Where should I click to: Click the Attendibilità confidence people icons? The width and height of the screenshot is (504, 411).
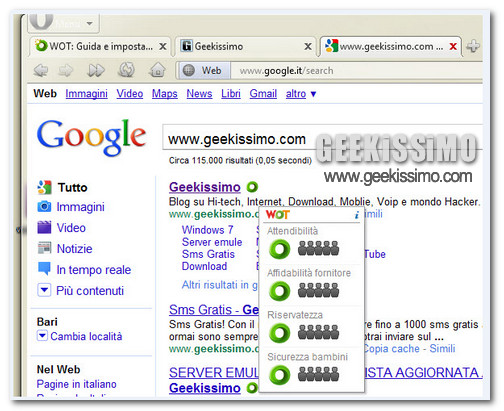[318, 248]
